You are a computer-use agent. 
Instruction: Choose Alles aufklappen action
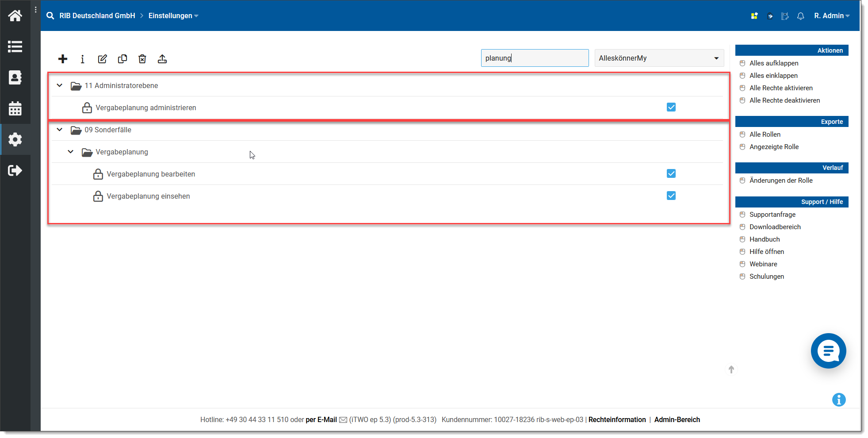click(x=774, y=63)
